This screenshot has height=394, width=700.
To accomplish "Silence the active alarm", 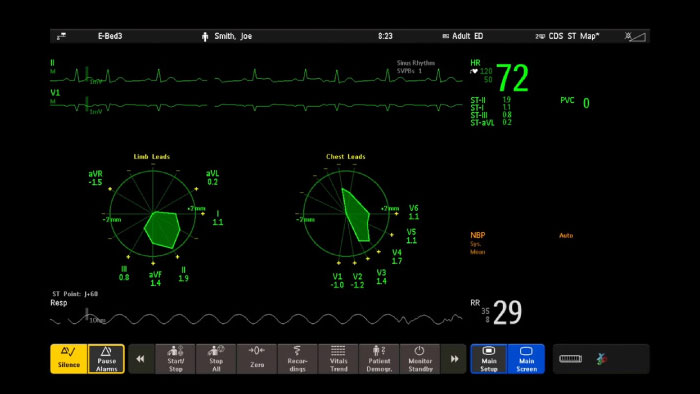I will pyautogui.click(x=69, y=359).
